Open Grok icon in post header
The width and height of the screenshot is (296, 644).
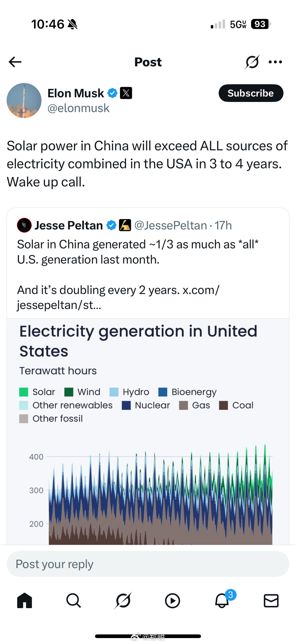click(x=252, y=62)
